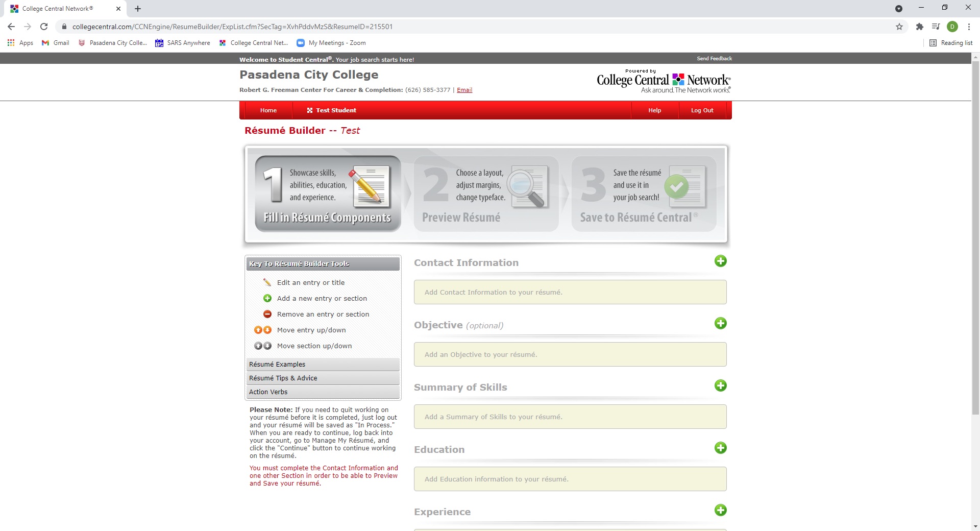
Task: Open the Test Student menu item
Action: (x=331, y=110)
